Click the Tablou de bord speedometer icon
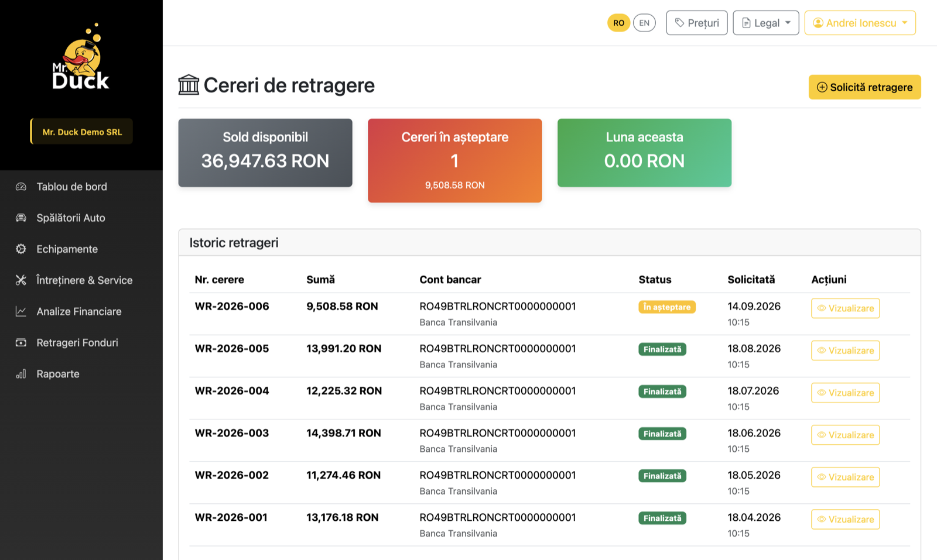The width and height of the screenshot is (937, 560). (x=21, y=187)
